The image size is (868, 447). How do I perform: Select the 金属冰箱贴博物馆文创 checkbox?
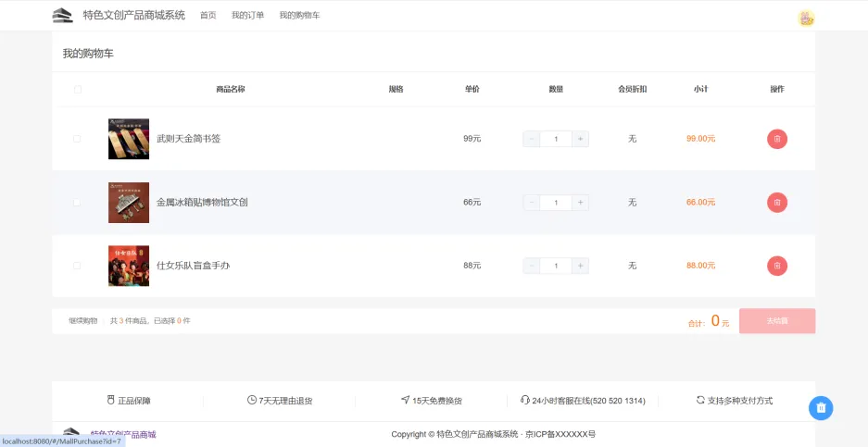(77, 202)
